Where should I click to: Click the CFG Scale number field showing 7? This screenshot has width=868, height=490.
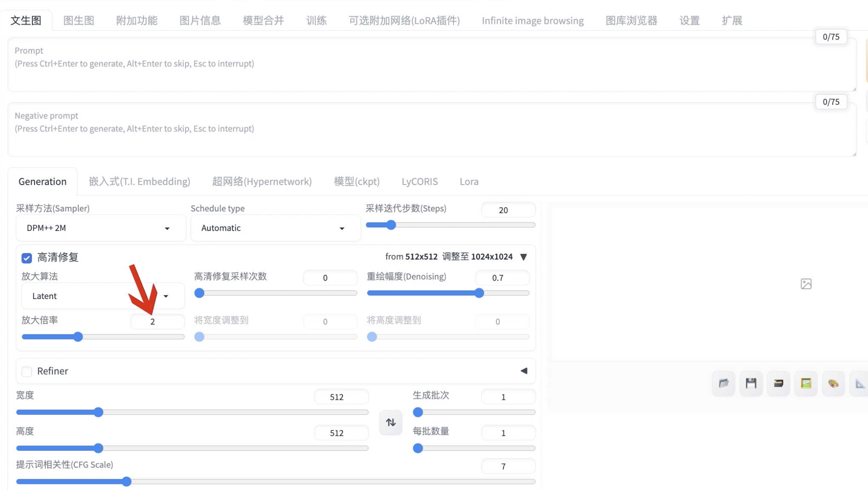tap(508, 466)
